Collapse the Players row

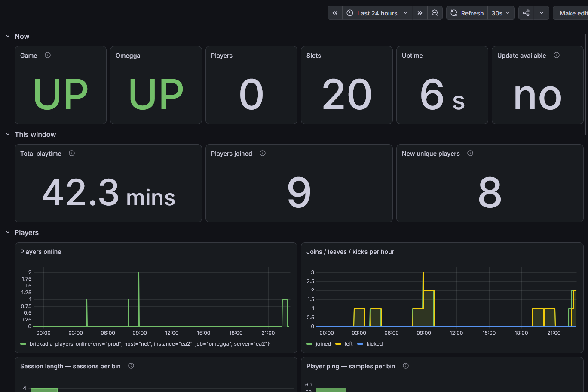point(8,233)
